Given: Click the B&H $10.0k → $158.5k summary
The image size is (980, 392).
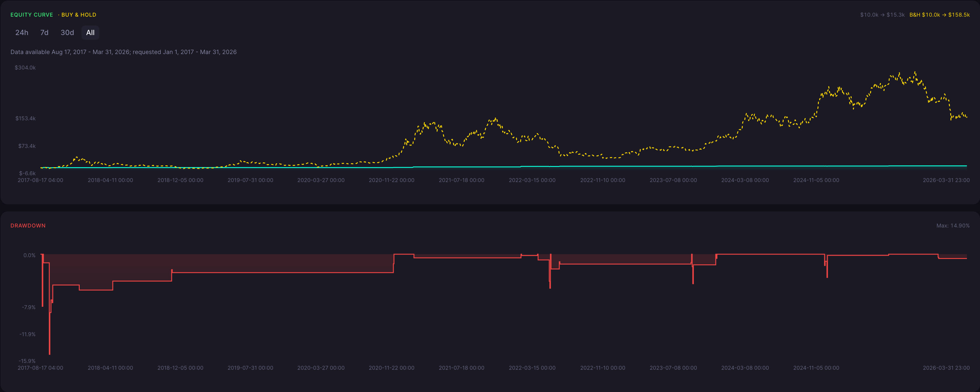Looking at the screenshot, I should tap(939, 15).
